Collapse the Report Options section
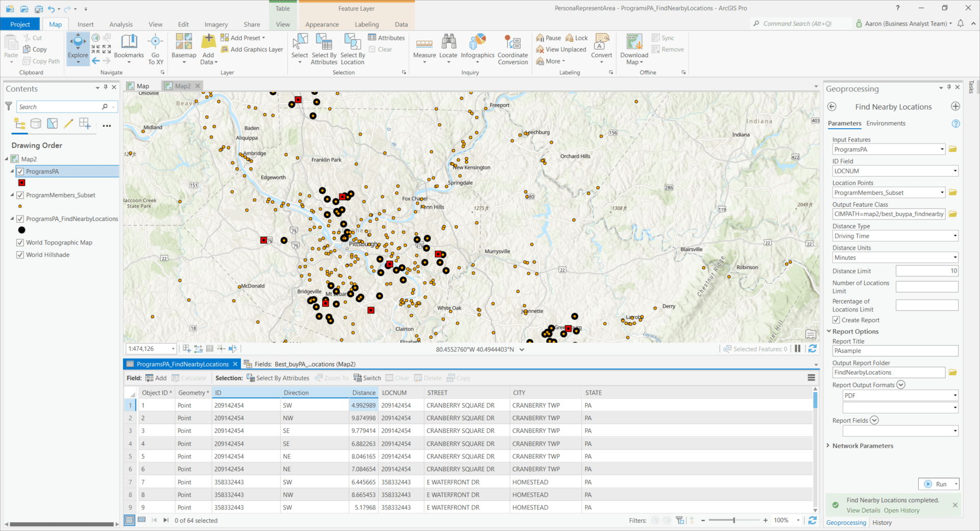Viewport: 980px width, 531px height. pos(829,331)
